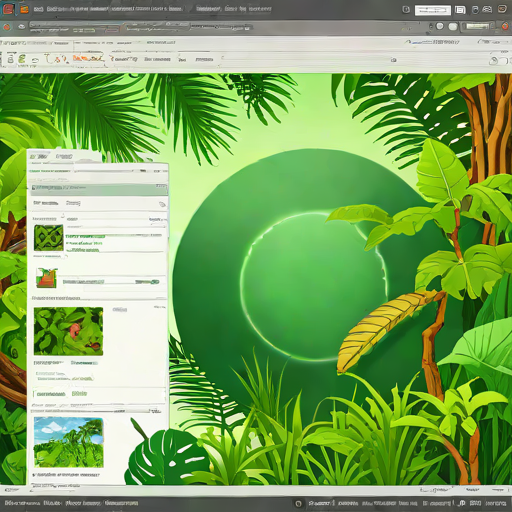The image size is (512, 512).
Task: Open the leaves thumbnail with the pink creature
Action: point(68,331)
